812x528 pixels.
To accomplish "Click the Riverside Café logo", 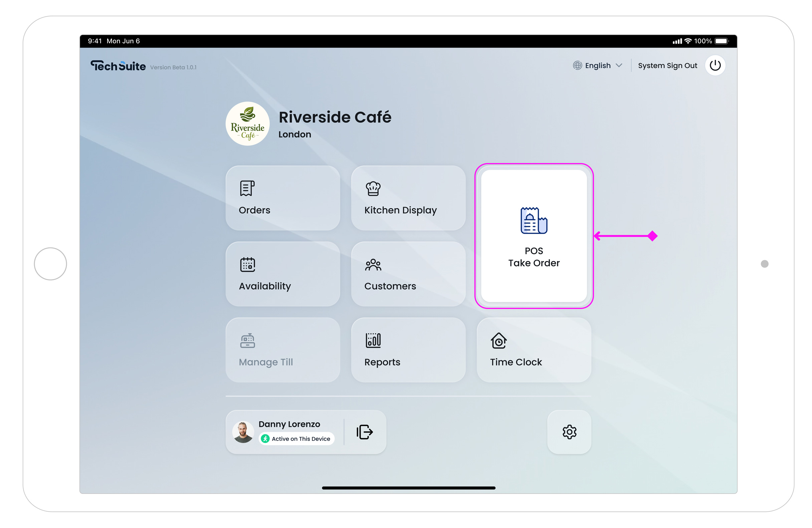I will [247, 123].
